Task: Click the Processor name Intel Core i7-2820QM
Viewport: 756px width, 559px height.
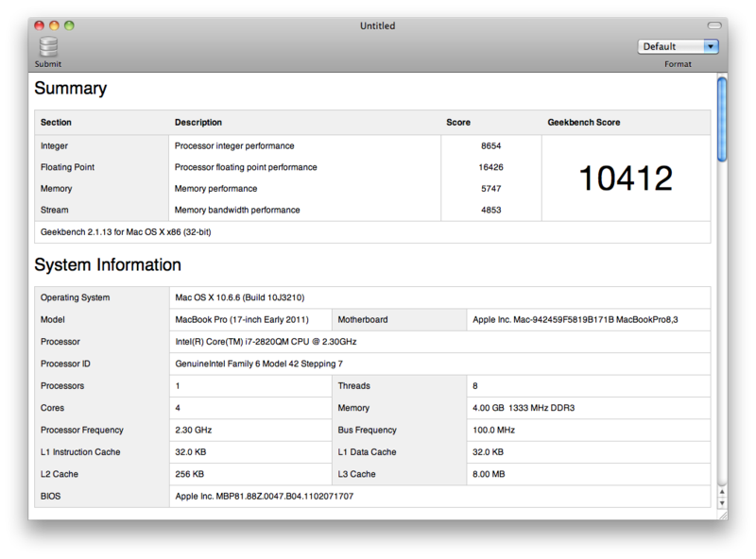Action: click(x=266, y=342)
